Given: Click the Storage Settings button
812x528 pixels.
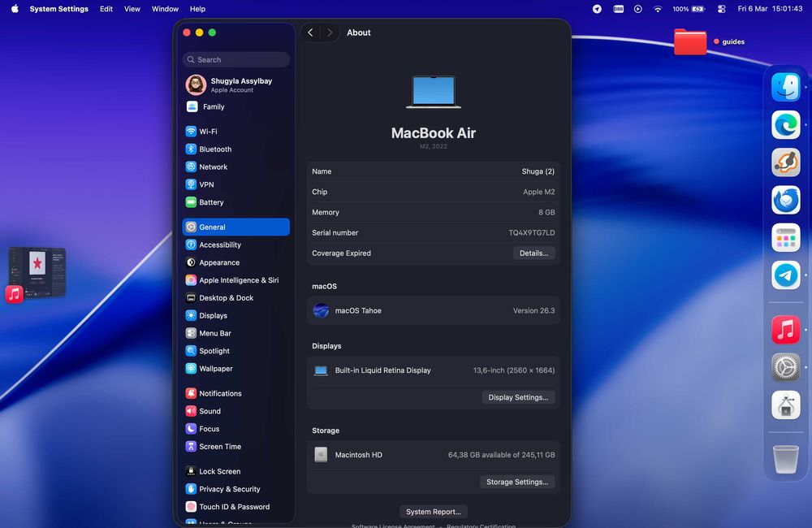Looking at the screenshot, I should [x=516, y=482].
